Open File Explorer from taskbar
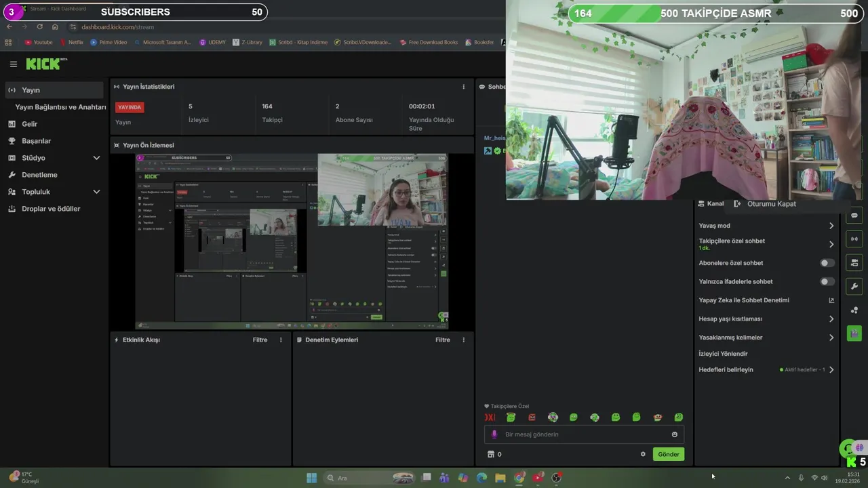 [500, 478]
